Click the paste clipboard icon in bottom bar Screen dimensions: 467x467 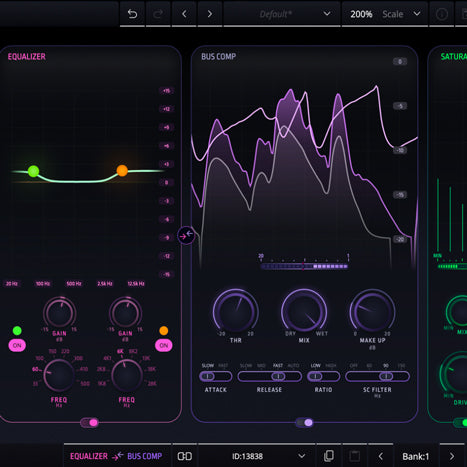(355, 456)
